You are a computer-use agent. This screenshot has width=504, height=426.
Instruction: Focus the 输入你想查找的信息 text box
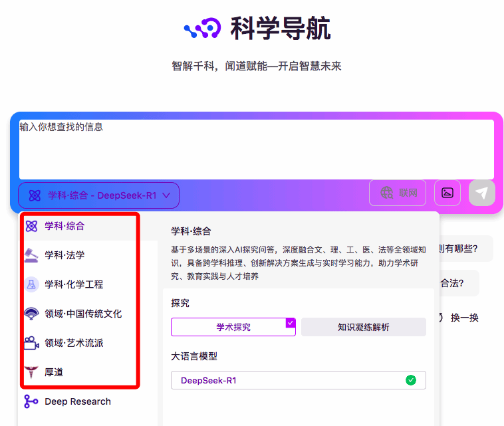(x=256, y=150)
